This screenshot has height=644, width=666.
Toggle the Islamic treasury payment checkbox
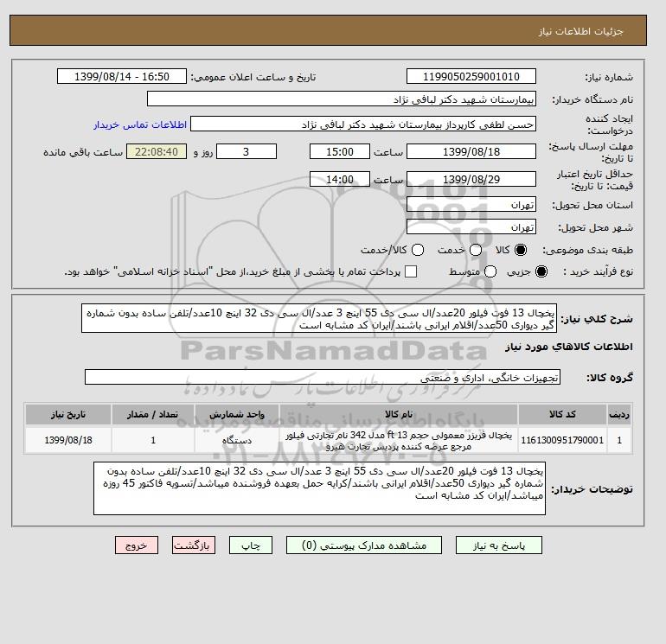point(411,271)
